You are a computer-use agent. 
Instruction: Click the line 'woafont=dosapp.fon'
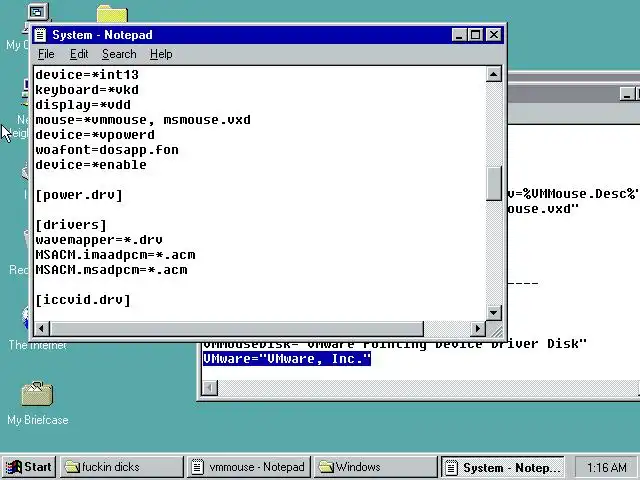107,150
